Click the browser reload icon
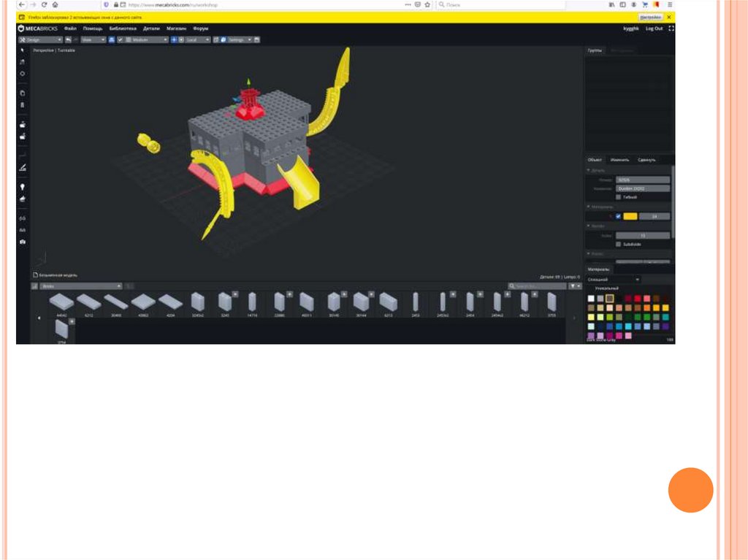 coord(44,5)
